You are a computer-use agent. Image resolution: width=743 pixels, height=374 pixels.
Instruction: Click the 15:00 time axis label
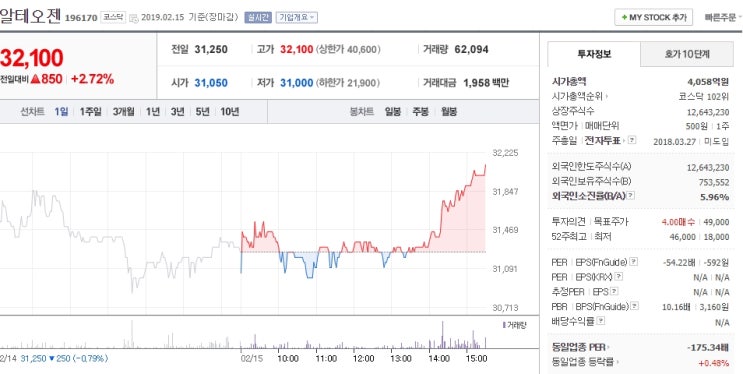(476, 358)
